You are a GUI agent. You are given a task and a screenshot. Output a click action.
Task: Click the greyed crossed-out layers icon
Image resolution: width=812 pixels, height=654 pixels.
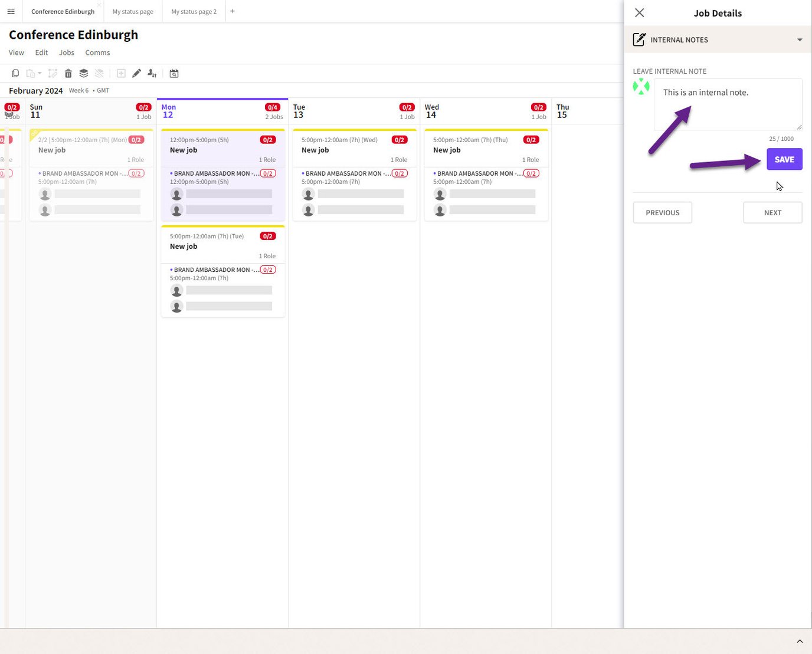99,73
